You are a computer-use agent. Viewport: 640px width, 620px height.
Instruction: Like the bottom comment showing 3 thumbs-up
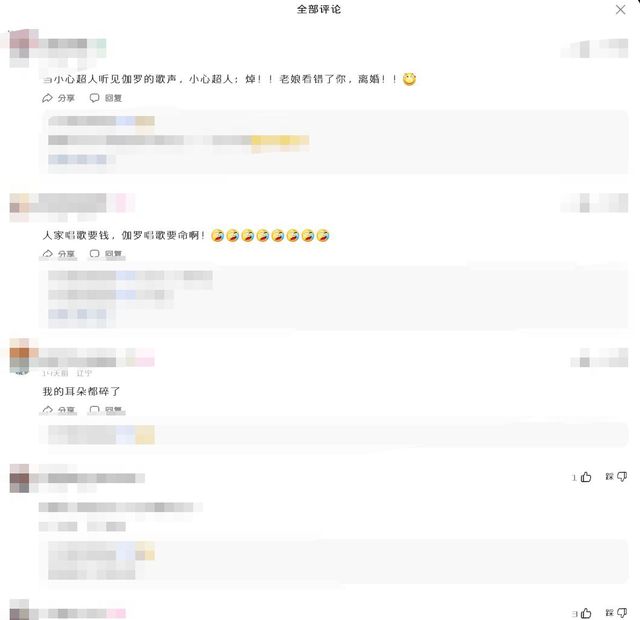[586, 613]
